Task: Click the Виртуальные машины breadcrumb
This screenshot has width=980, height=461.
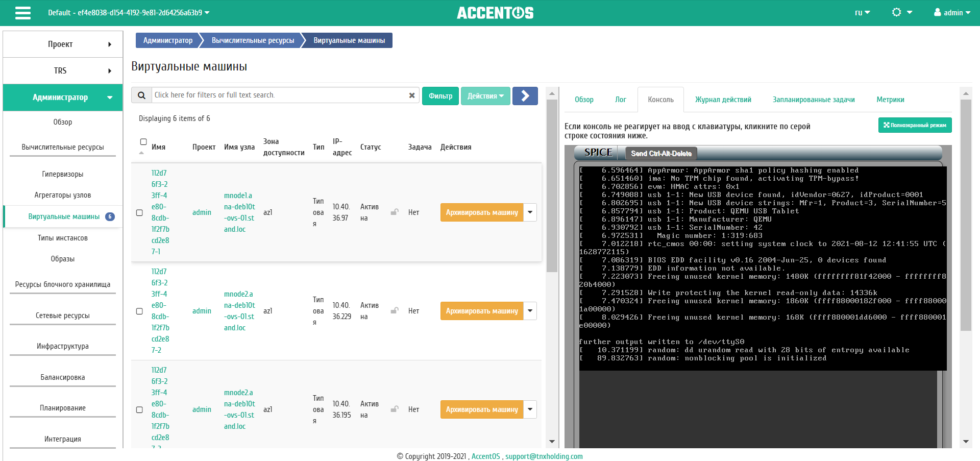Action: (x=349, y=40)
